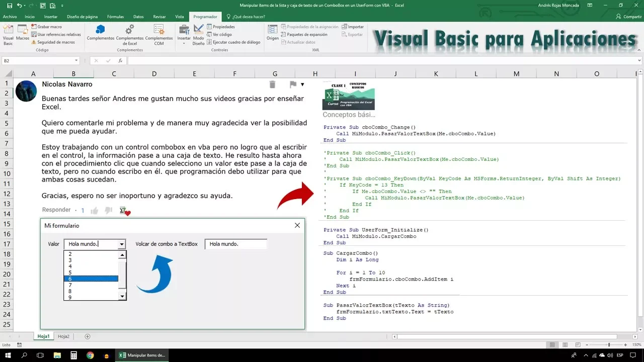The image size is (644, 362).
Task: Click Ver código in the Controles group
Action: [x=219, y=35]
